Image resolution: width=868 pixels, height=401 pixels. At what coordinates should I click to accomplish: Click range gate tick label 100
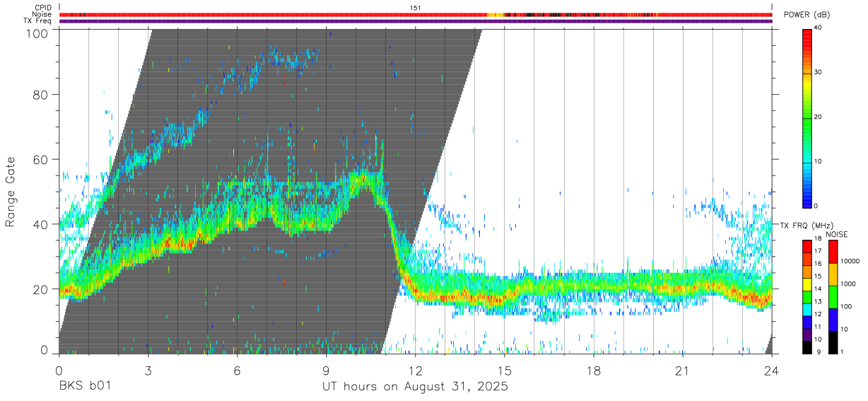point(36,33)
